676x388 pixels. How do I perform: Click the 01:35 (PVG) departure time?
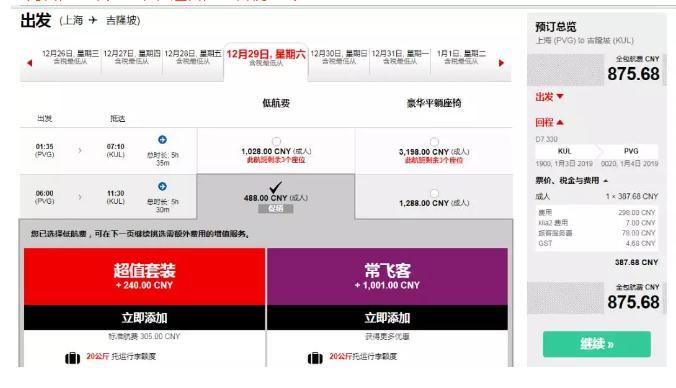click(44, 150)
